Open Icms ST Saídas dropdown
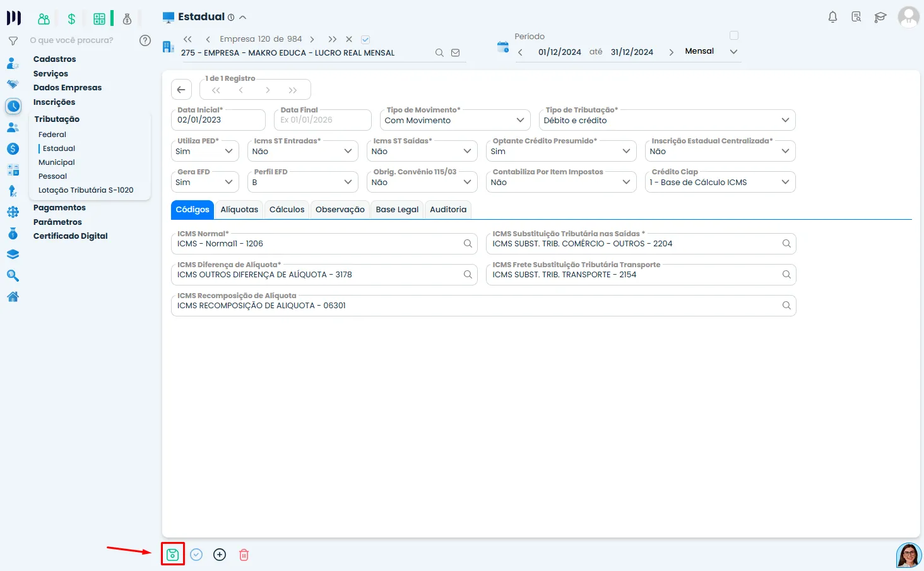 pos(422,151)
